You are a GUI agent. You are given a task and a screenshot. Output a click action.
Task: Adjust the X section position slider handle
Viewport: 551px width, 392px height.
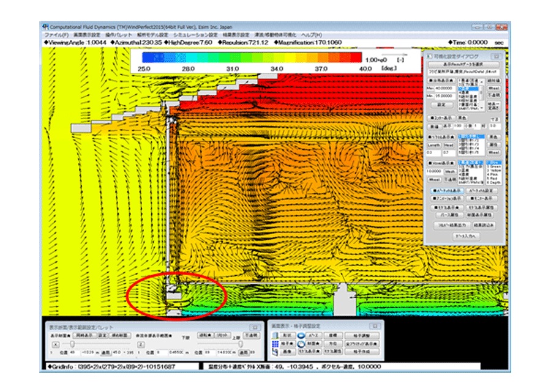pyautogui.click(x=72, y=344)
